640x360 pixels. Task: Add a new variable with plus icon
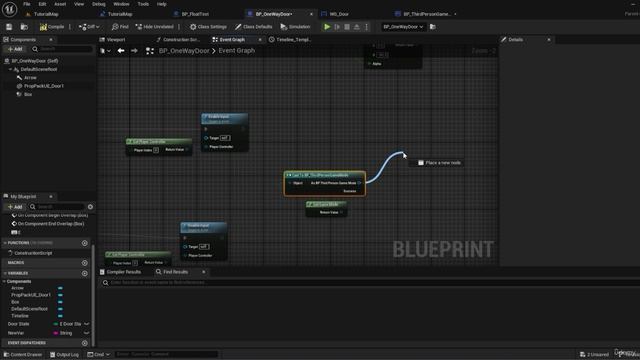84,273
